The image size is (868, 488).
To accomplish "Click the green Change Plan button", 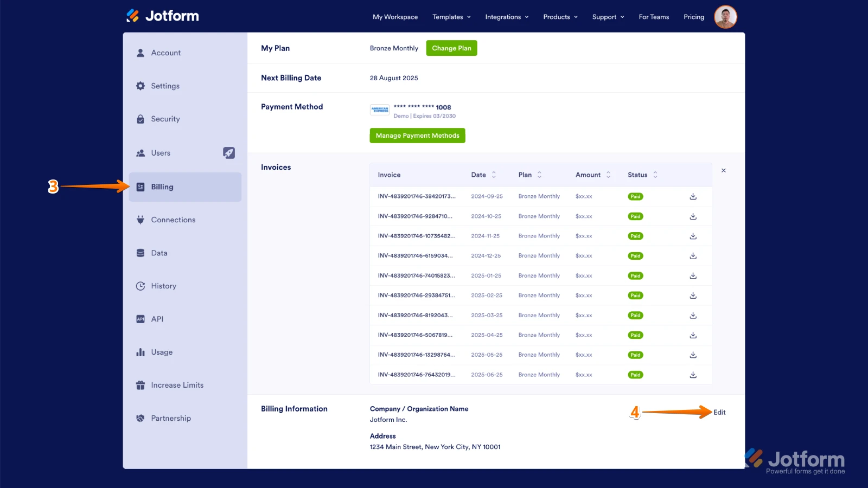I will [x=451, y=48].
